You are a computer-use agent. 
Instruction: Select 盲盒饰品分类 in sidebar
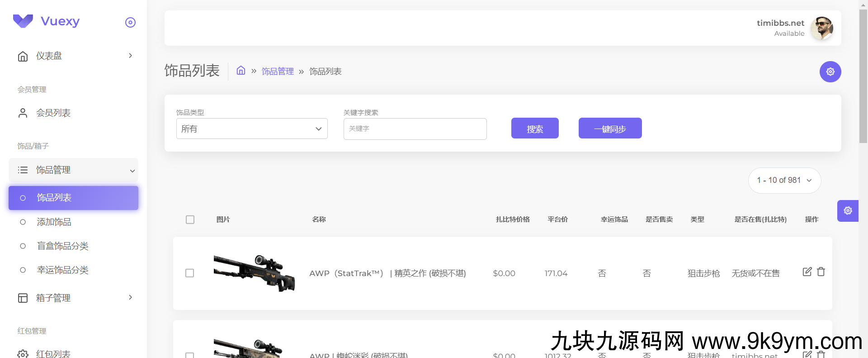coord(62,246)
